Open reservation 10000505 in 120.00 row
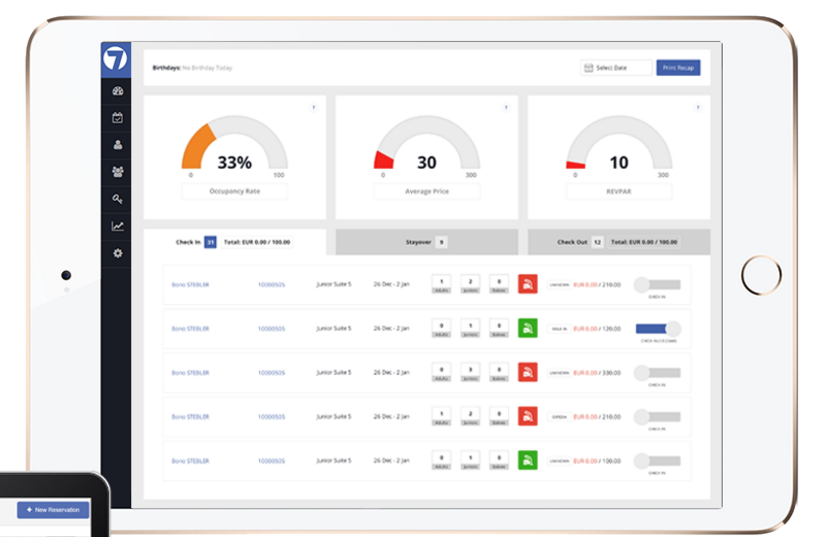This screenshot has height=537, width=819. pyautogui.click(x=271, y=329)
